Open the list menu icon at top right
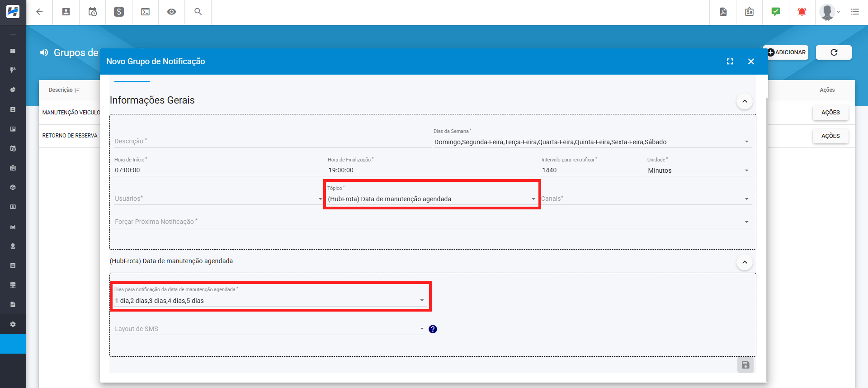This screenshot has width=868, height=388. [x=855, y=12]
